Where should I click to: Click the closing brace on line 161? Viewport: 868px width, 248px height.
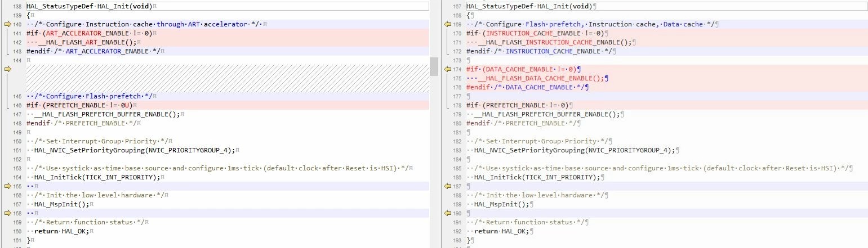(28, 240)
